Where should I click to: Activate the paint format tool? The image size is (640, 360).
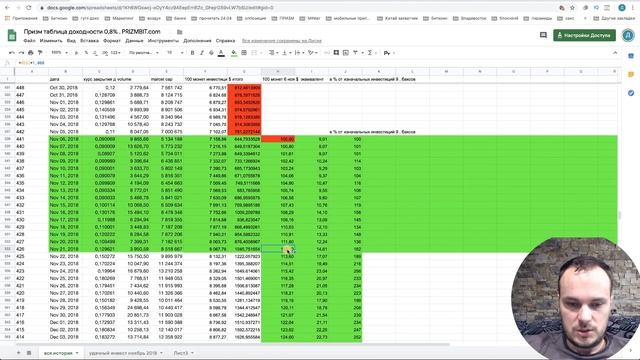point(40,53)
